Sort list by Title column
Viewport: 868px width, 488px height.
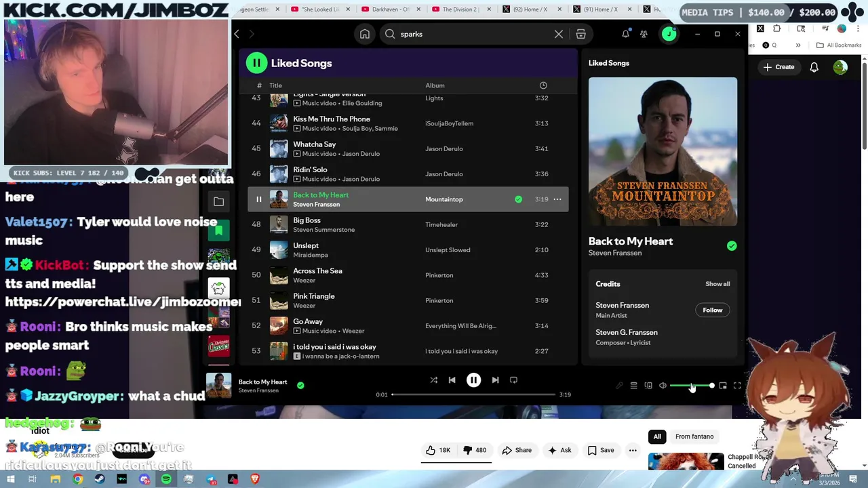tap(275, 85)
